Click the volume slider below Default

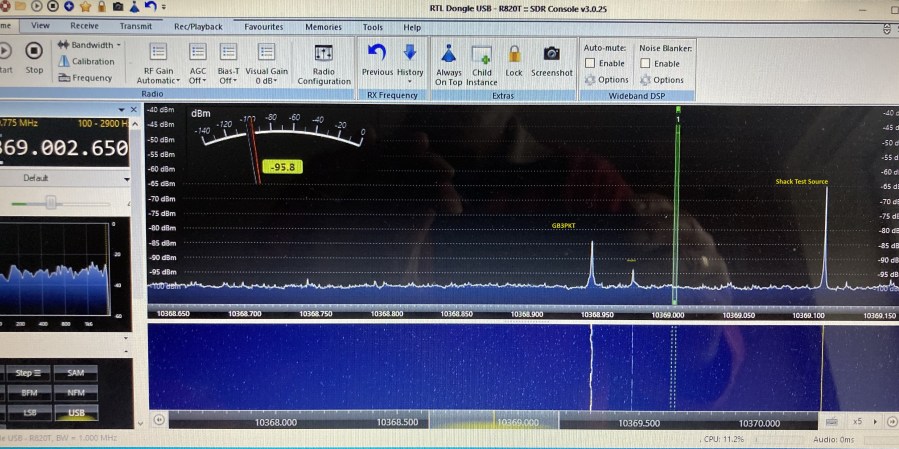click(50, 202)
